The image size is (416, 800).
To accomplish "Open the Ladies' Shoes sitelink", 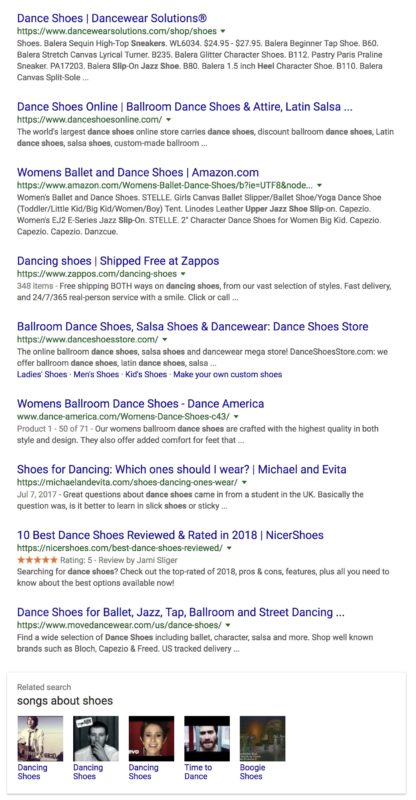I will pos(42,374).
